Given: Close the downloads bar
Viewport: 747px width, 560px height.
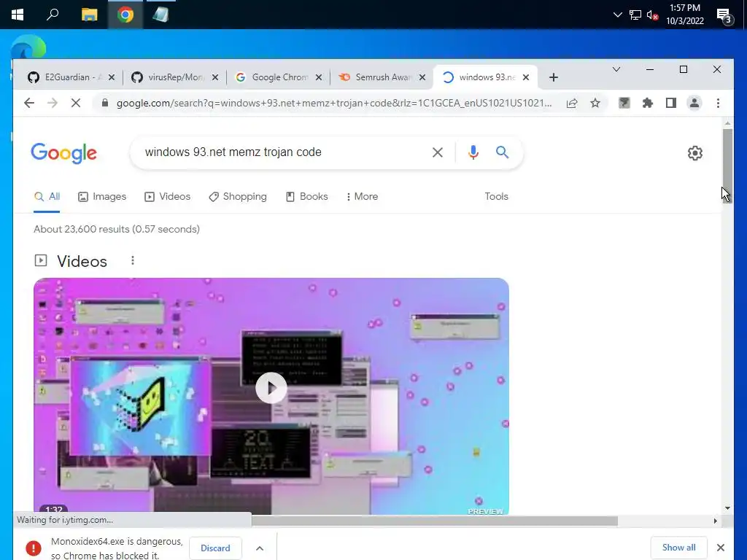Looking at the screenshot, I should coord(721,548).
